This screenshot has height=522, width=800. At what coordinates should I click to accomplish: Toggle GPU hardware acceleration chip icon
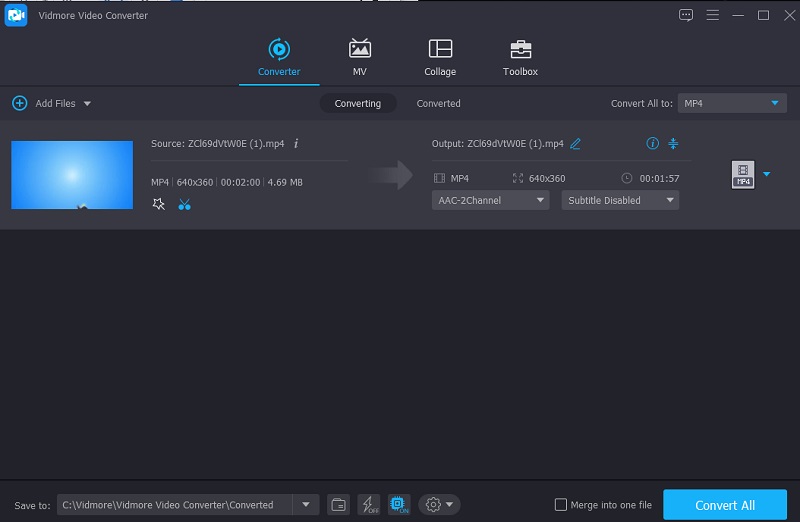tap(398, 505)
